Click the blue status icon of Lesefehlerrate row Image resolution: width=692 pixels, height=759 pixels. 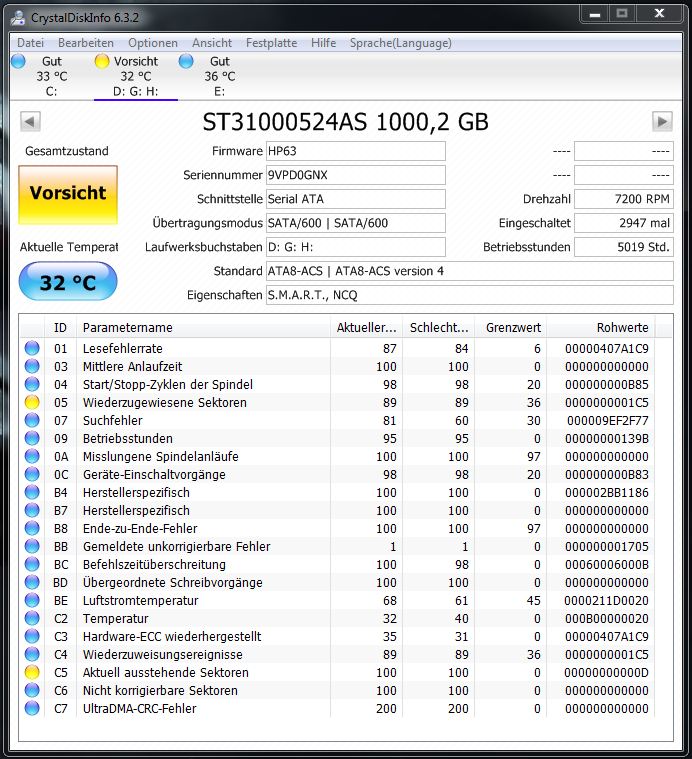click(x=32, y=348)
